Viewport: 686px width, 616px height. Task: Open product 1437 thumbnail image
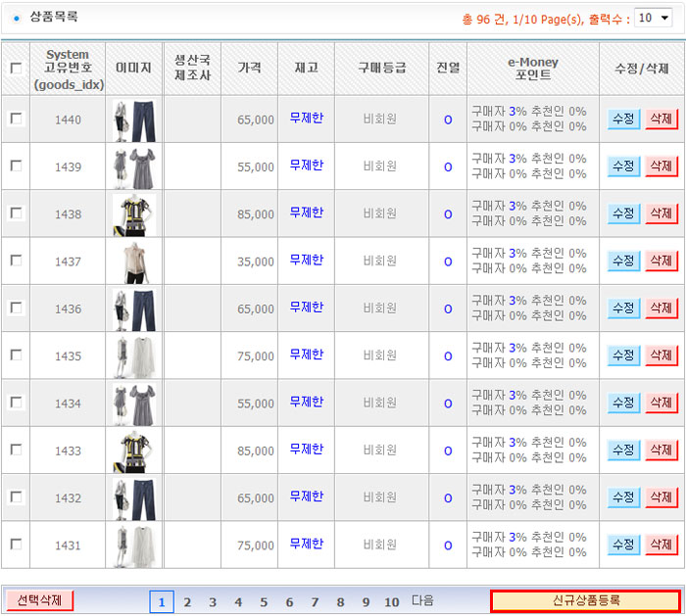[134, 262]
